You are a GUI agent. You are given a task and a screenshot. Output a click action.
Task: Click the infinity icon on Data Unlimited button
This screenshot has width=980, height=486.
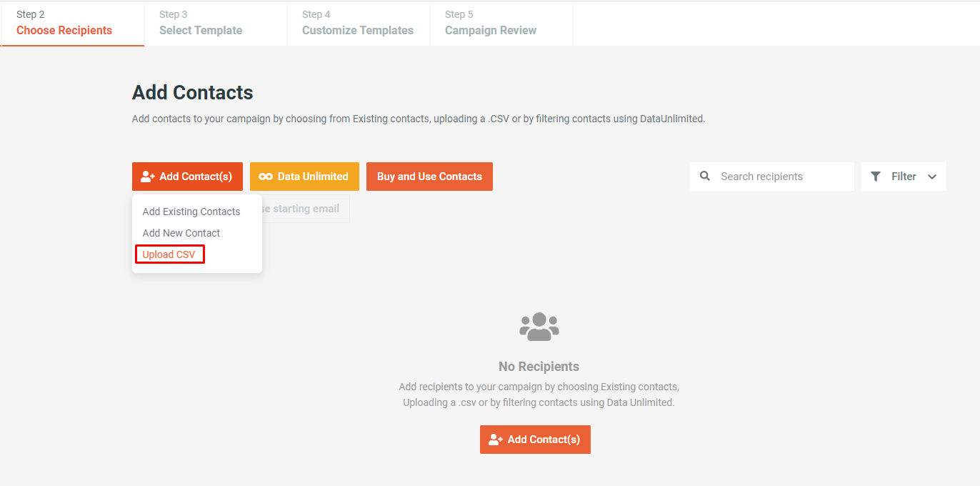coord(267,176)
